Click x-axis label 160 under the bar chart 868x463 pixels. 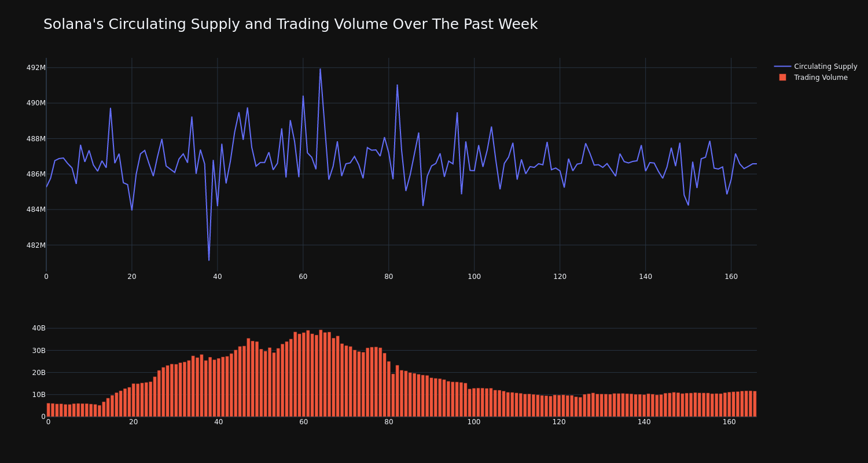click(x=729, y=422)
